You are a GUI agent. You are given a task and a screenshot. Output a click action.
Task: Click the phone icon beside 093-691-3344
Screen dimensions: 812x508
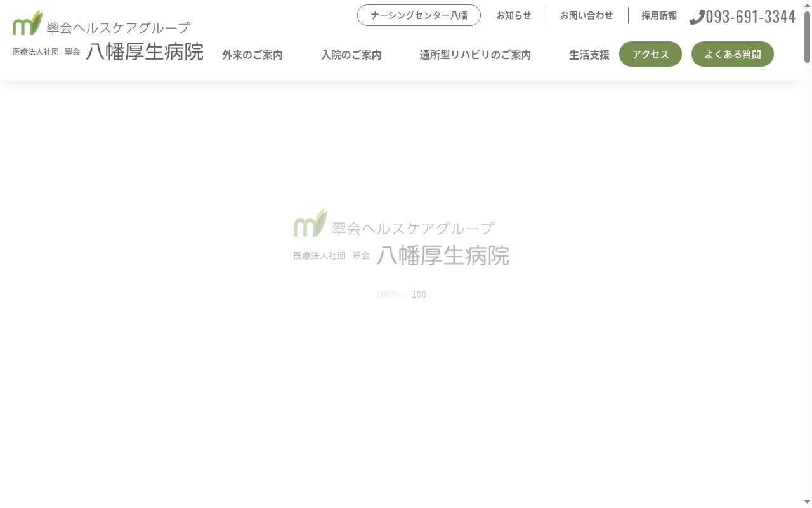coord(697,17)
